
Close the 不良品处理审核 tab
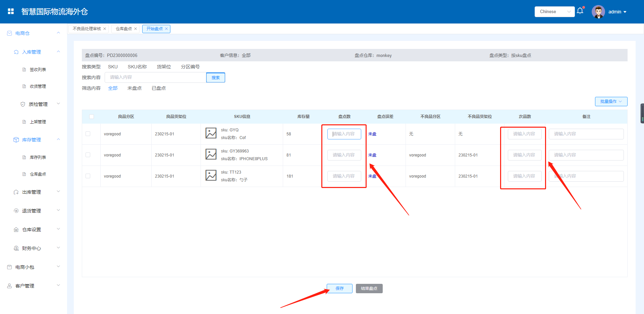click(105, 29)
